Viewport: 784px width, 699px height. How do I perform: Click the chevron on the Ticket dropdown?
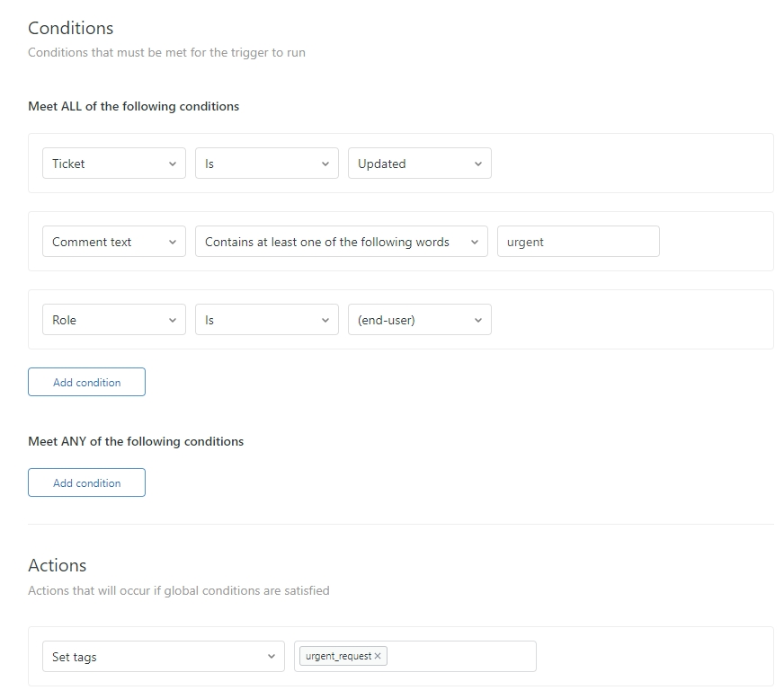point(172,164)
